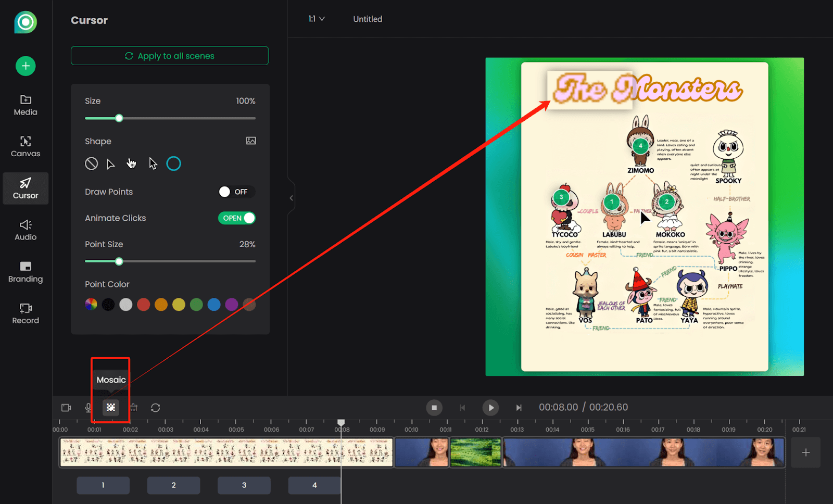Open the Canvas panel
Screen dimensions: 833x504
coord(26,147)
